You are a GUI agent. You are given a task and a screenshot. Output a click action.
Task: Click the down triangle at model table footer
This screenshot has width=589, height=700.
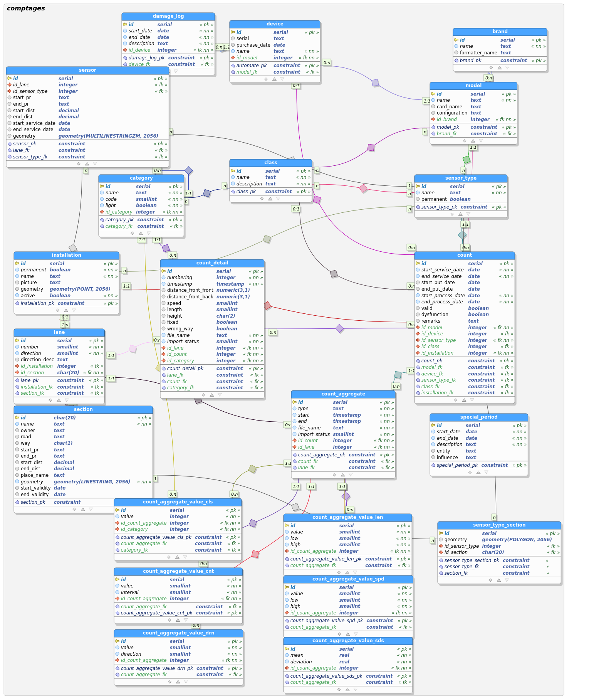[x=481, y=141]
